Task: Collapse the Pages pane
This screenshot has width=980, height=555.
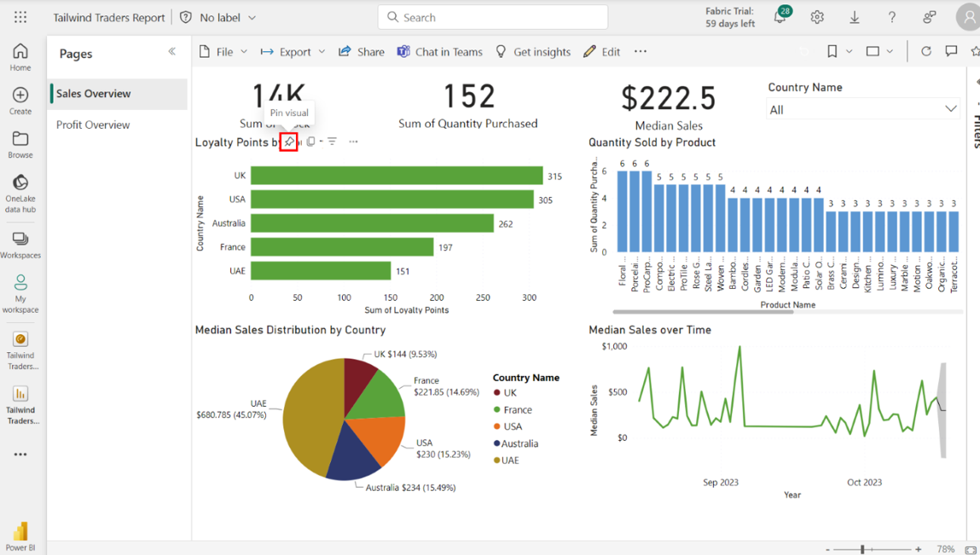Action: click(x=172, y=52)
